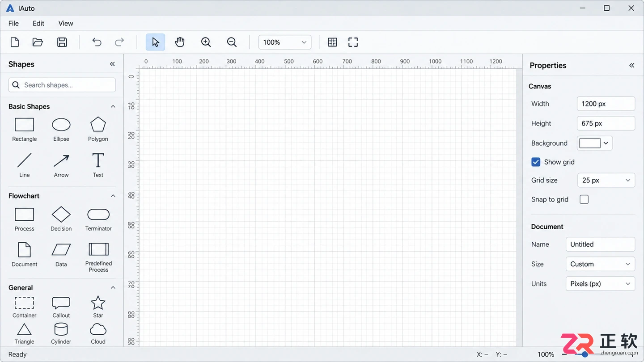Open the toolbar zoom level dropdown
The image size is (644, 362).
285,42
